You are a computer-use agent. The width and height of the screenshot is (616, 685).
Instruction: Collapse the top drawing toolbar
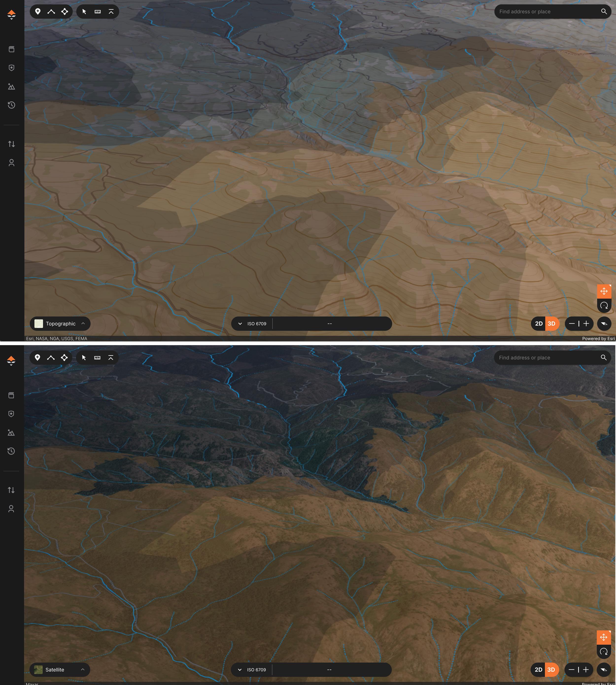click(111, 11)
